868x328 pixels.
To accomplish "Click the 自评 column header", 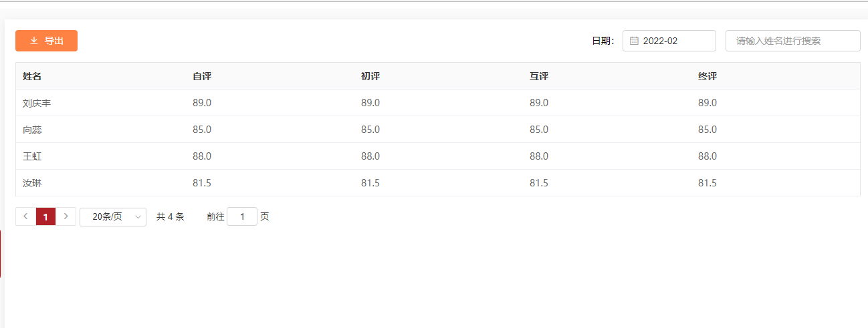I will (x=202, y=76).
